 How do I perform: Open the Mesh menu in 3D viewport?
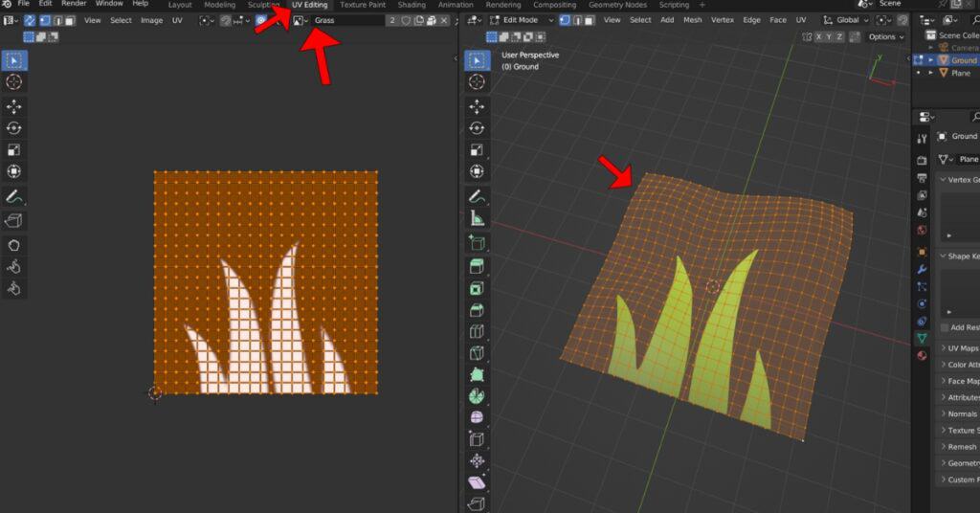tap(693, 20)
